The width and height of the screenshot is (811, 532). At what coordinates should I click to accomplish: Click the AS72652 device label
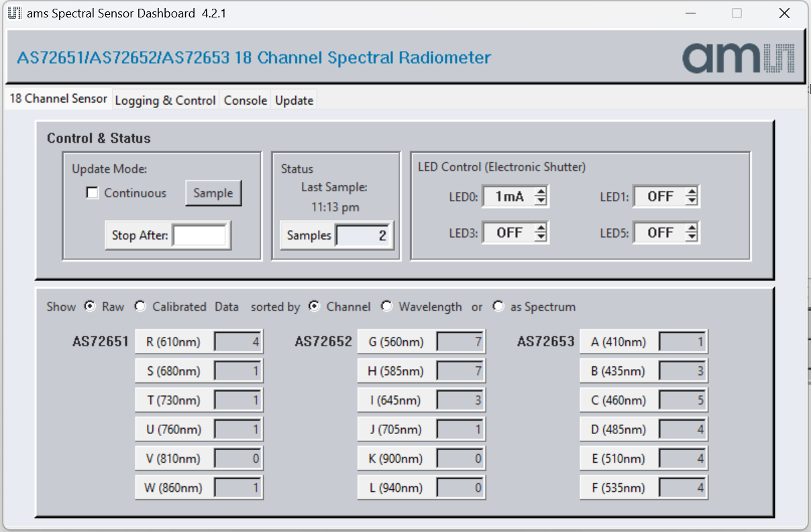[323, 341]
